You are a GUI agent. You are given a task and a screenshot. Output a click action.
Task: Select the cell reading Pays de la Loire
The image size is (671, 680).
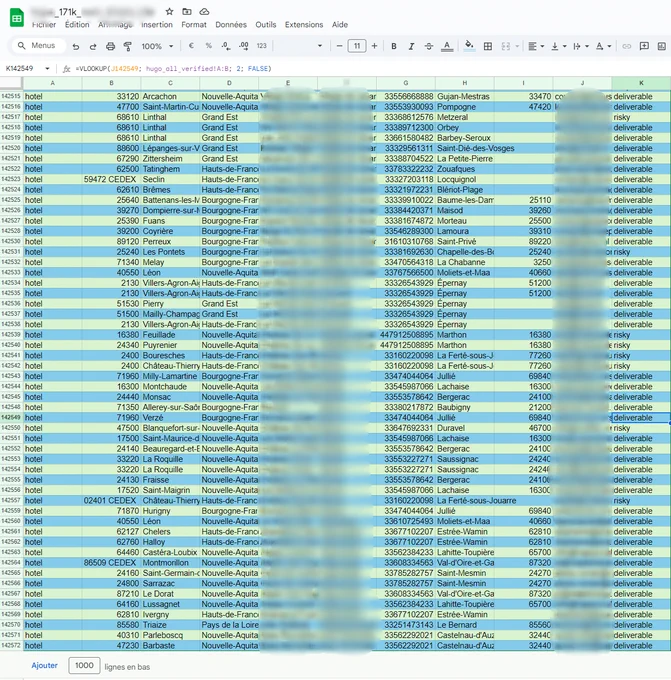[x=229, y=625]
